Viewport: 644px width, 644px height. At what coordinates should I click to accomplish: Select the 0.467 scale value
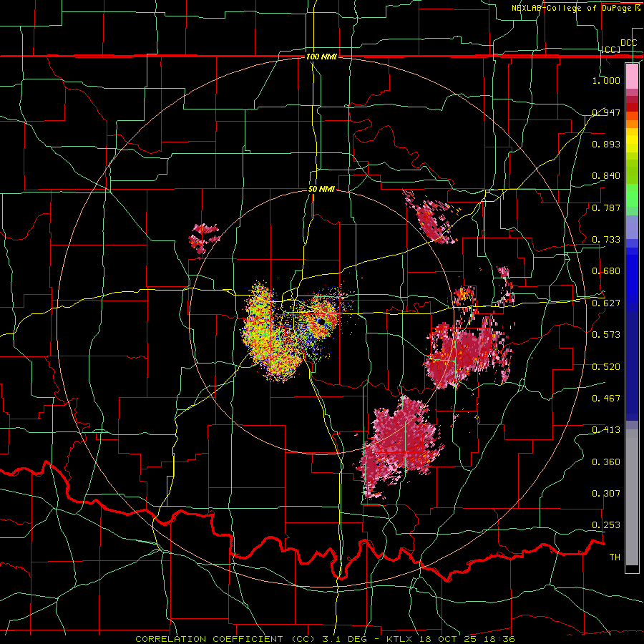(x=606, y=399)
